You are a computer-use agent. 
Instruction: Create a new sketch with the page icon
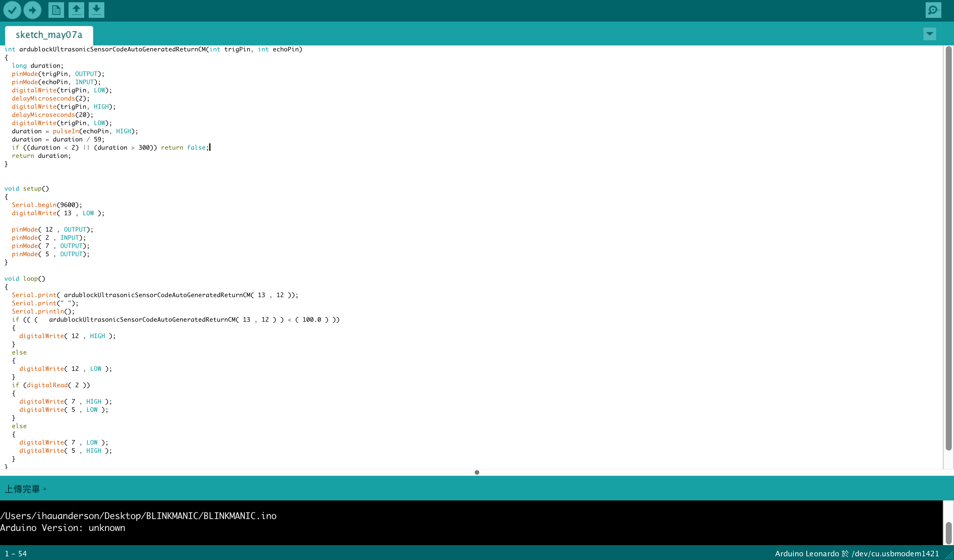pyautogui.click(x=56, y=10)
